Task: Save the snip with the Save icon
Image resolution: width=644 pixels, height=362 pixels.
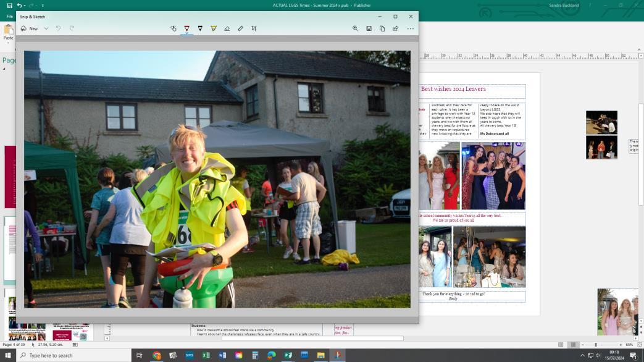Action: click(x=369, y=28)
